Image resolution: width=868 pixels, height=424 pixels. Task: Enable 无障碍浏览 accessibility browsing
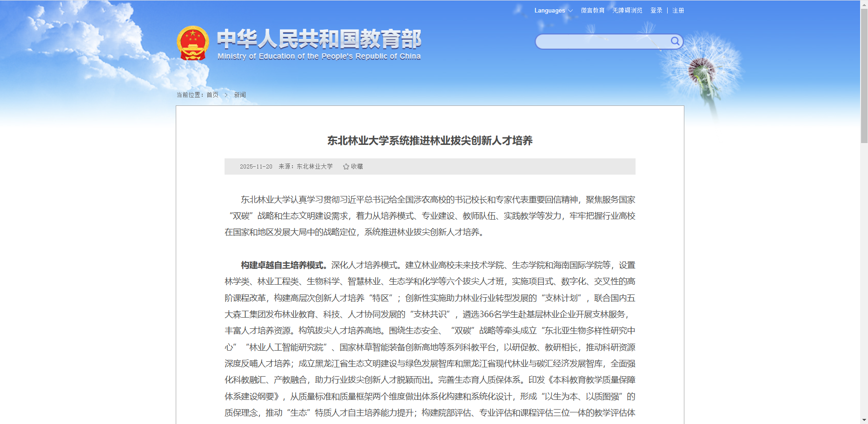click(627, 11)
